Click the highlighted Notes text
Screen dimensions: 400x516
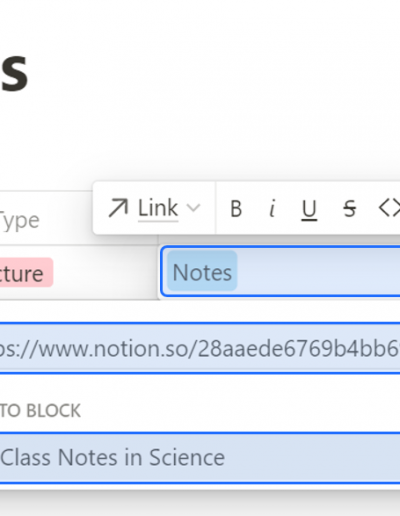202,272
